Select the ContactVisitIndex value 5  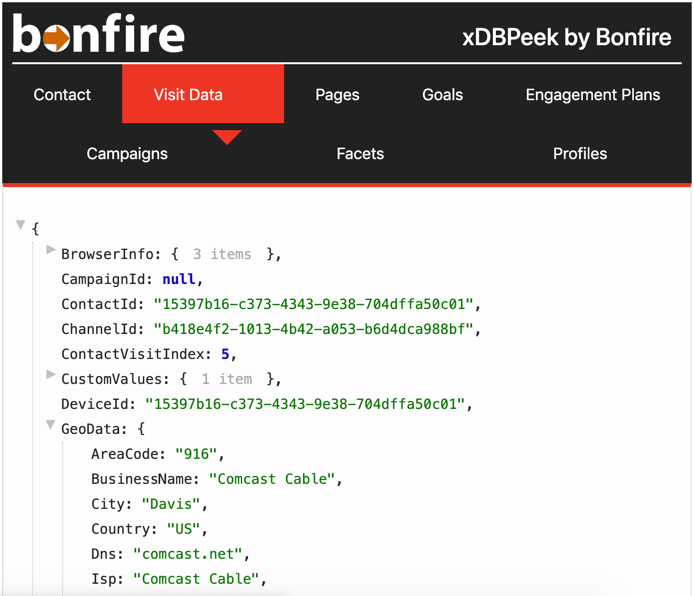click(225, 354)
